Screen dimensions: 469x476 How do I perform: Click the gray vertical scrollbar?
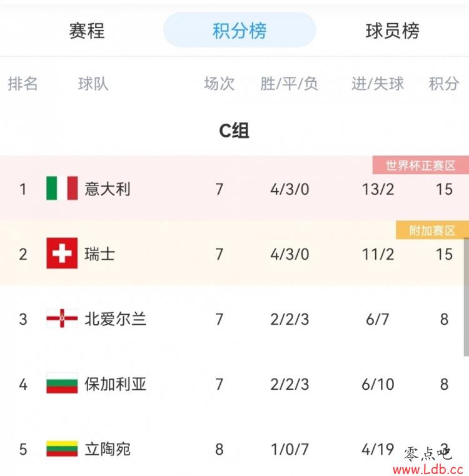pos(466,297)
